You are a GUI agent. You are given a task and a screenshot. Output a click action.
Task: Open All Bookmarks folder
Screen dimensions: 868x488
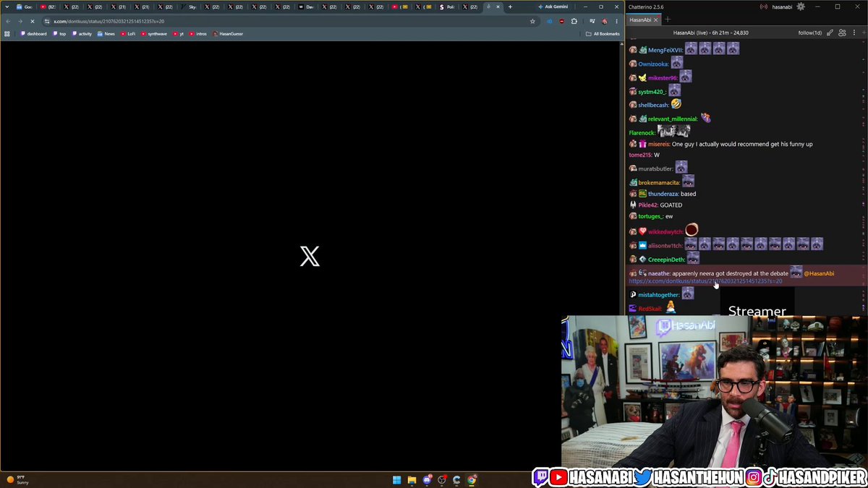(603, 34)
